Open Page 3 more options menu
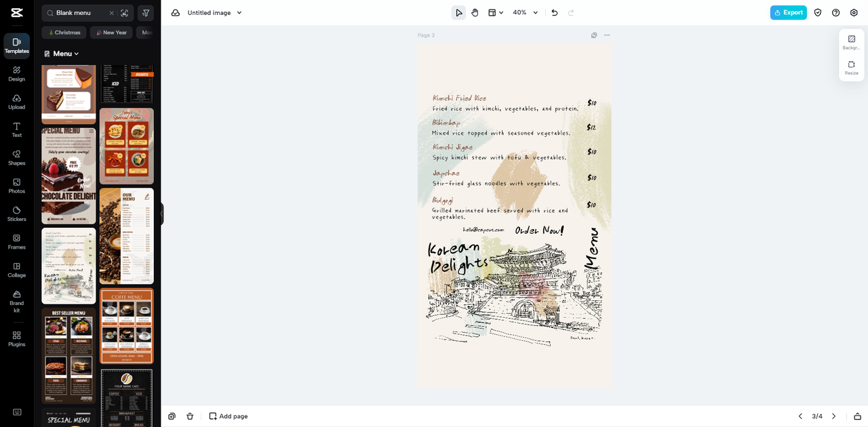Screen dimensions: 868x427 pos(607,35)
